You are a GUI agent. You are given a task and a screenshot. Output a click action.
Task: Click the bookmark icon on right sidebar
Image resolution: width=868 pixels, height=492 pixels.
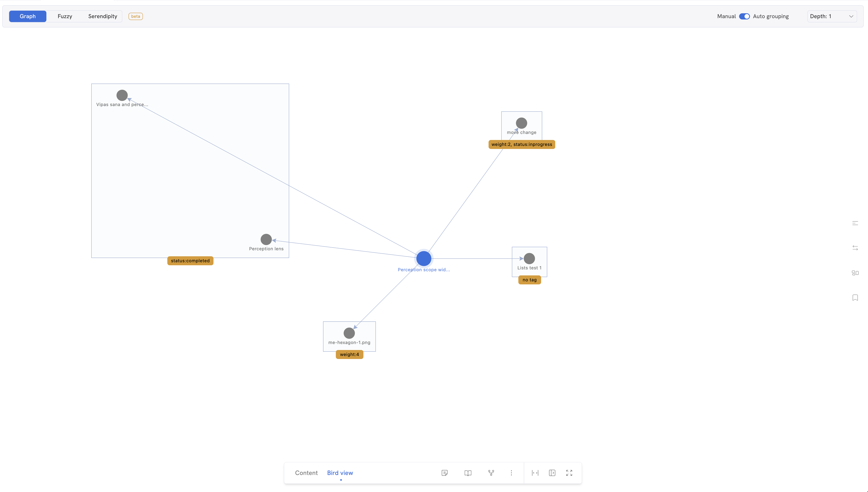coord(855,298)
